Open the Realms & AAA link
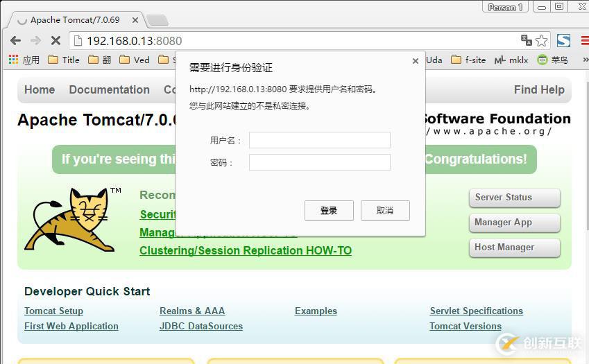This screenshot has width=589, height=364. [x=192, y=311]
